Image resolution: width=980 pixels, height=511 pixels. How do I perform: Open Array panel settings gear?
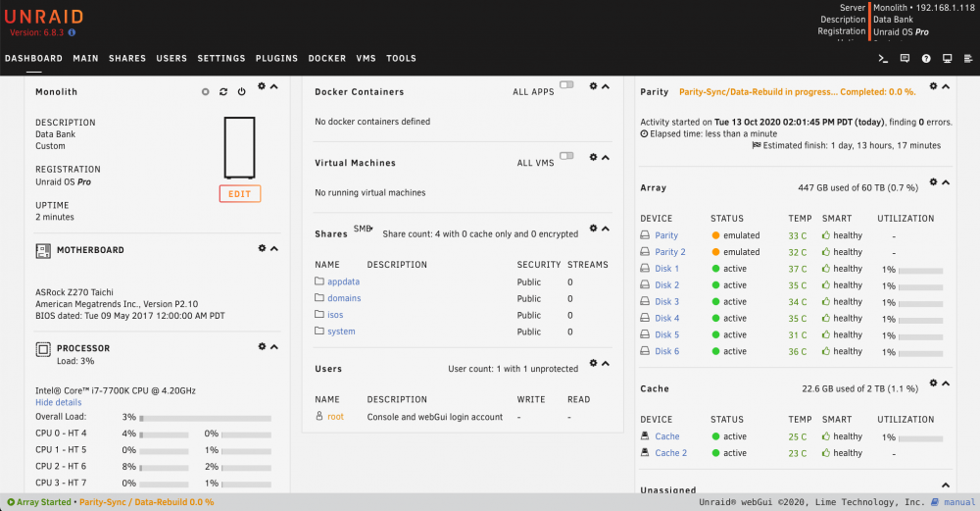pyautogui.click(x=933, y=182)
